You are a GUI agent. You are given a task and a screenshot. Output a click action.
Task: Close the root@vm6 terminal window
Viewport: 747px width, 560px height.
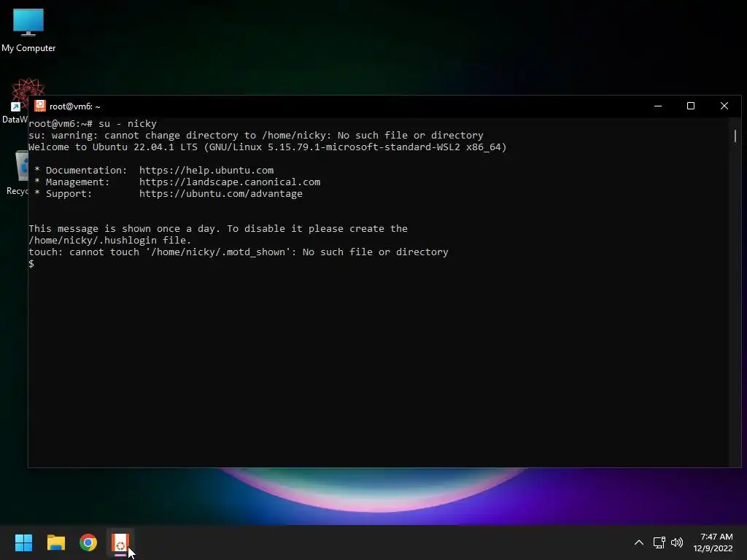click(724, 106)
